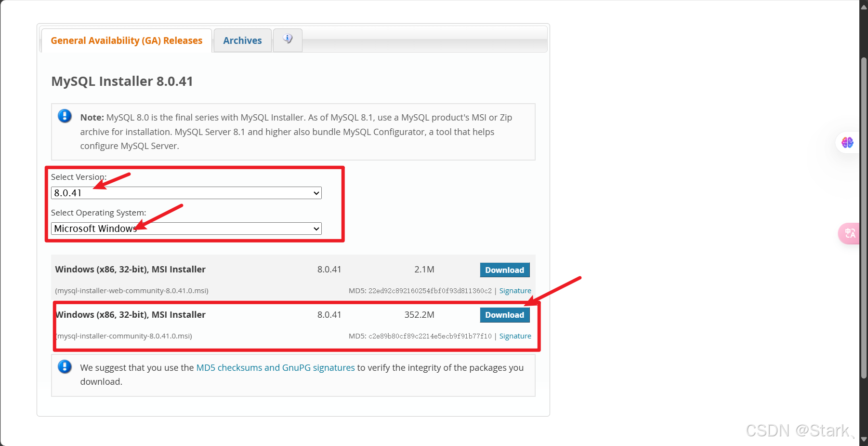Follow the MD5 checksums and GnuPG signatures link
Viewport: 868px width, 446px height.
pyautogui.click(x=276, y=367)
